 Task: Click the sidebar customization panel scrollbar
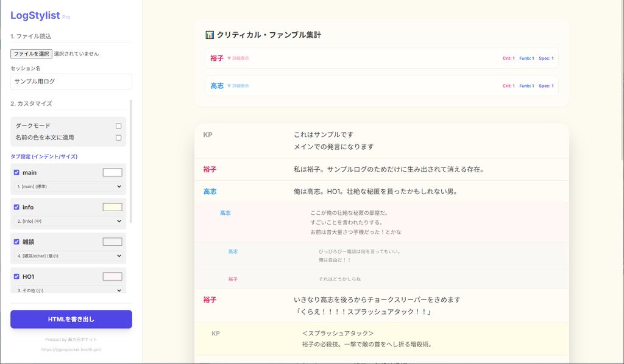[x=131, y=161]
